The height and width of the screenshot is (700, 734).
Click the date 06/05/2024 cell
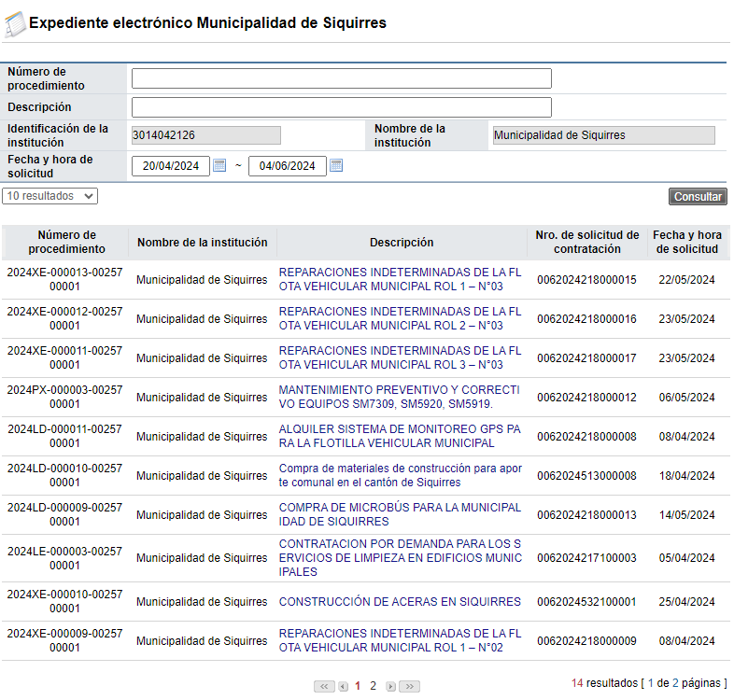click(686, 398)
